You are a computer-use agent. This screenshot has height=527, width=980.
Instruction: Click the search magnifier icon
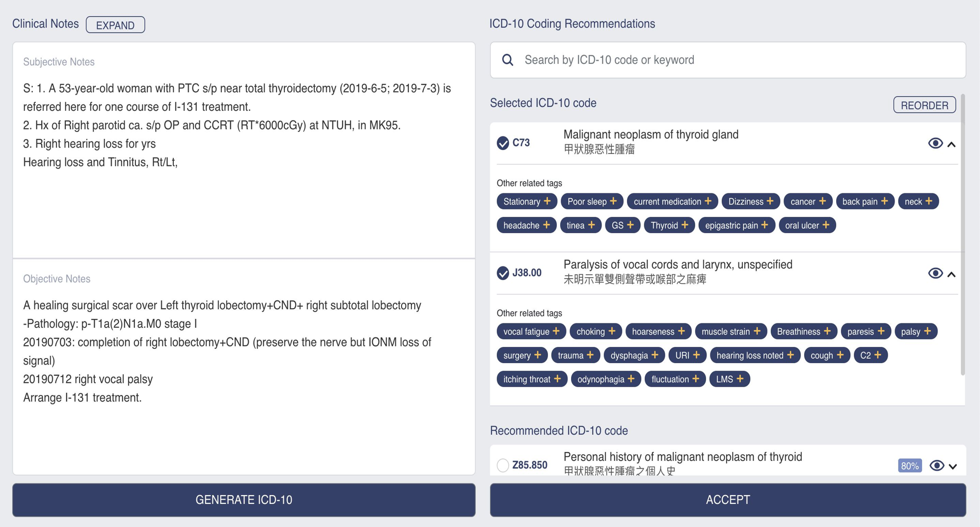tap(507, 60)
